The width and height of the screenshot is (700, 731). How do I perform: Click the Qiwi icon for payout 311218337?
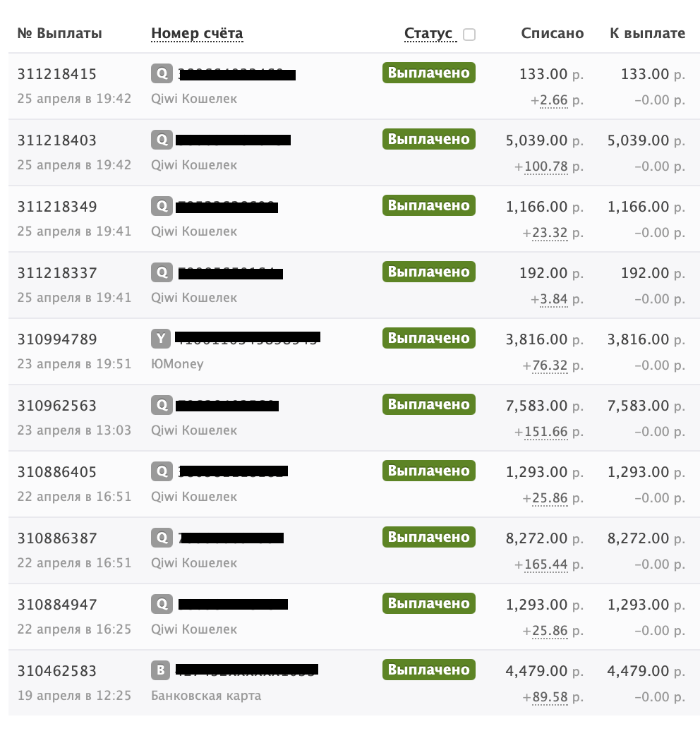[x=162, y=272]
